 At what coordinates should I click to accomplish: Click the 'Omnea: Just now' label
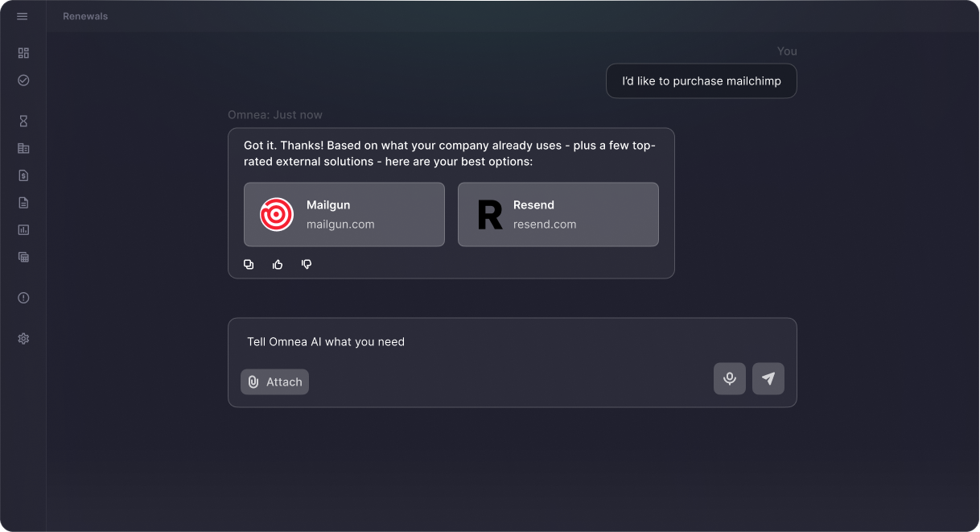(x=275, y=115)
